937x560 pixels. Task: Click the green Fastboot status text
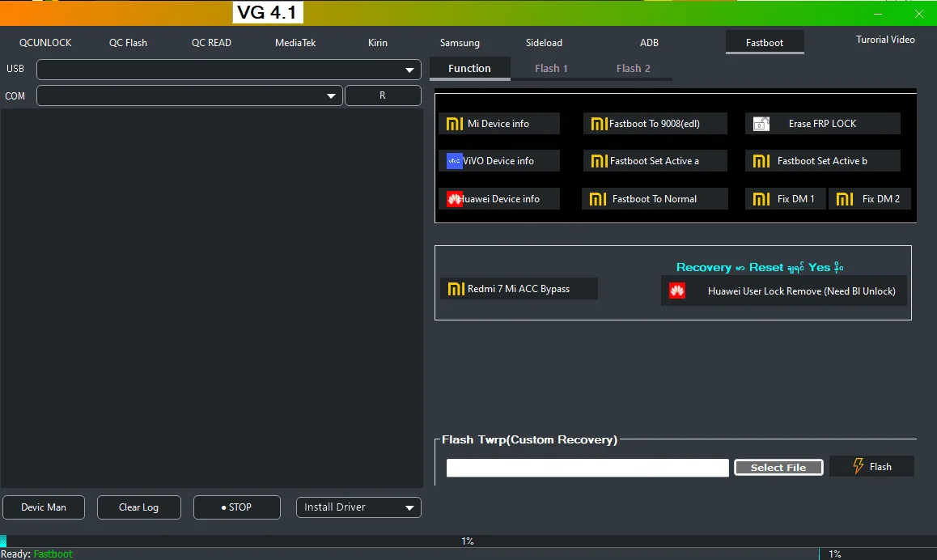(53, 554)
